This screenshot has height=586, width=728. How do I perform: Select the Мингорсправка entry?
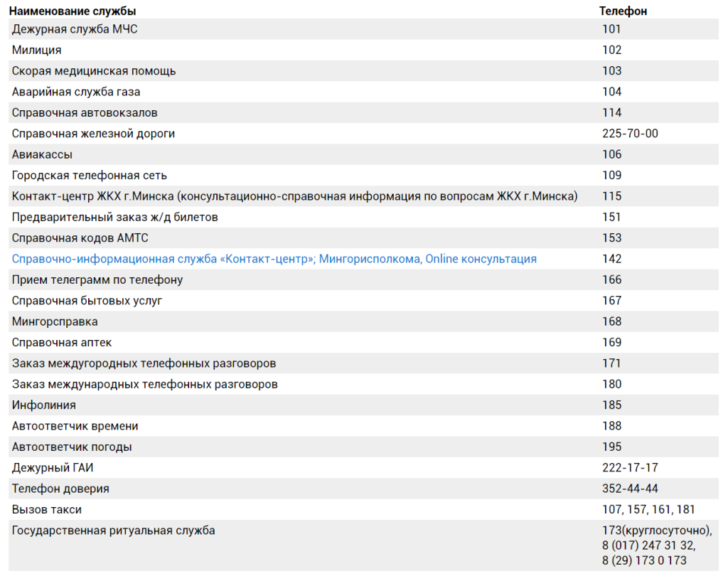pos(55,321)
